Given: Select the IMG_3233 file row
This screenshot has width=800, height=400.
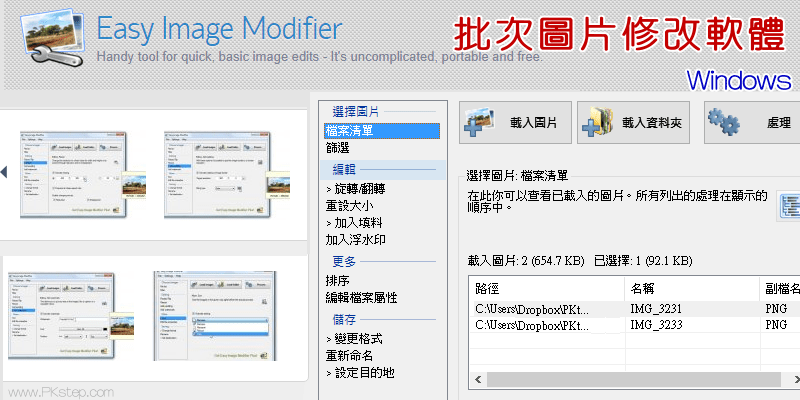Looking at the screenshot, I should (635, 325).
